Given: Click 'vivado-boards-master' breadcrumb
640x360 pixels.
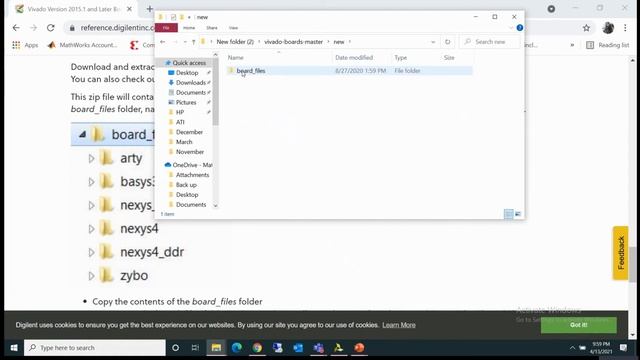Looking at the screenshot, I should (x=293, y=42).
